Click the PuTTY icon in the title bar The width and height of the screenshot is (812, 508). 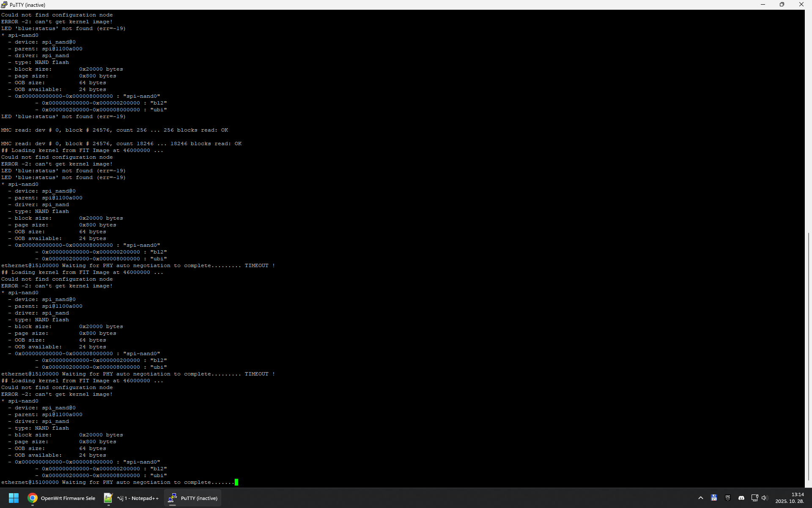[x=4, y=5]
